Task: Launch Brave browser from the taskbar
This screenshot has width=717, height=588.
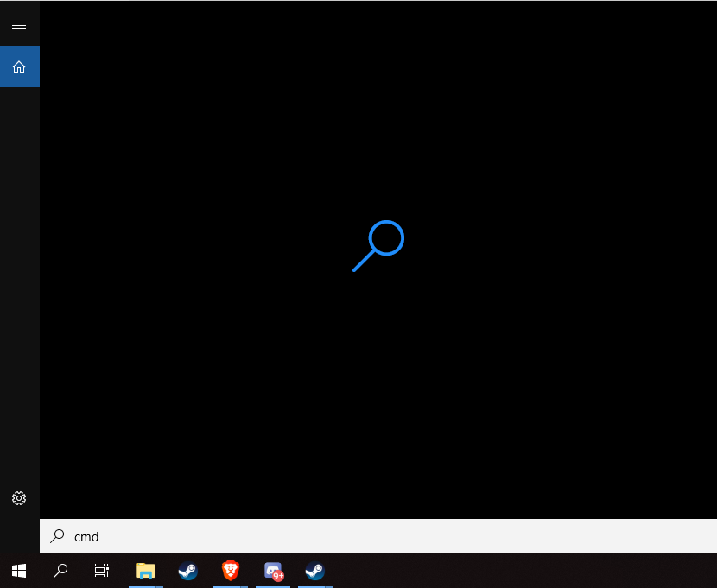Action: [x=231, y=571]
